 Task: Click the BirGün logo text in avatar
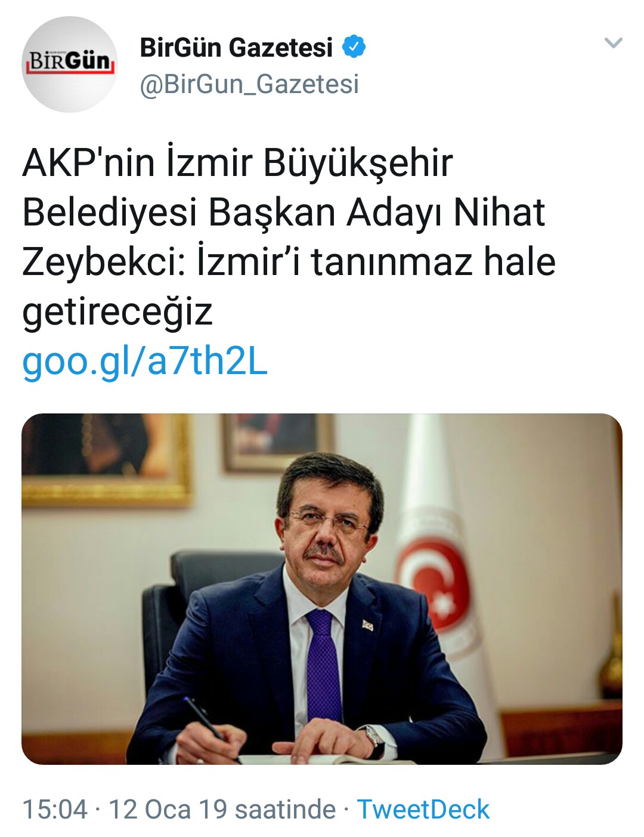pos(69,60)
